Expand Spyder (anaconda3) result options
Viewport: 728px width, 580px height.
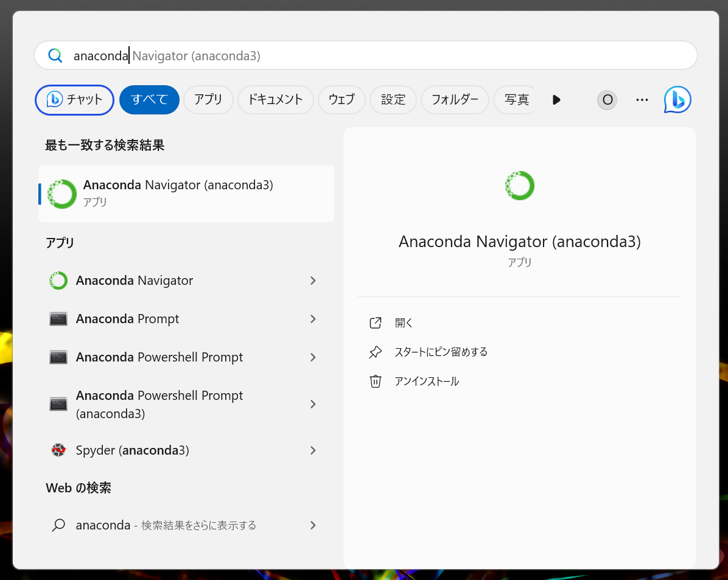(312, 450)
